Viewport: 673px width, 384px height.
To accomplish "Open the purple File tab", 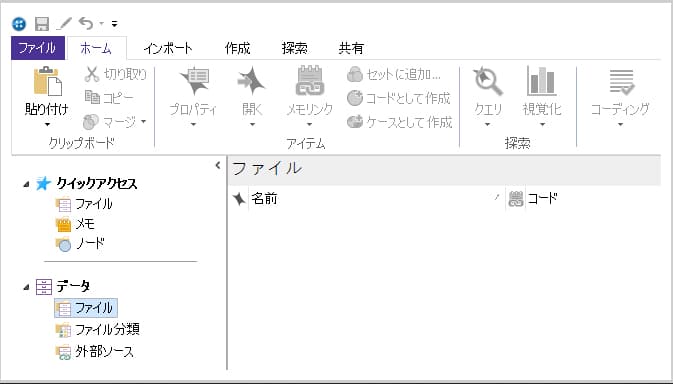I will coord(38,48).
